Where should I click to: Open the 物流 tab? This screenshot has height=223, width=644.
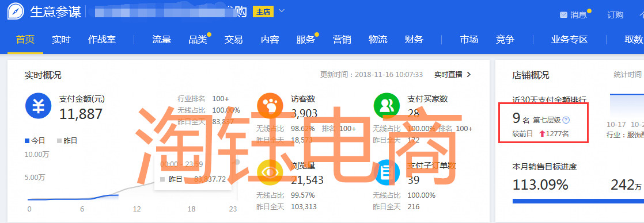pos(378,39)
